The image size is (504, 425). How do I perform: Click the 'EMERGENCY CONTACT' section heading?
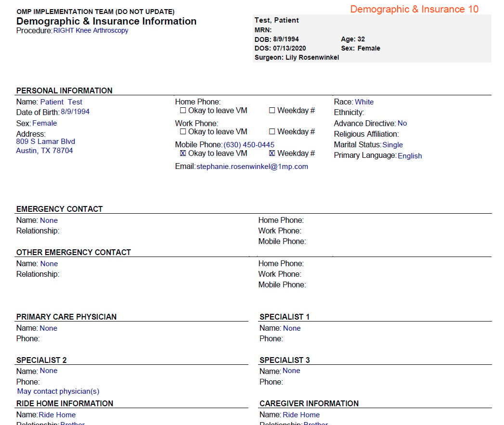(x=60, y=209)
